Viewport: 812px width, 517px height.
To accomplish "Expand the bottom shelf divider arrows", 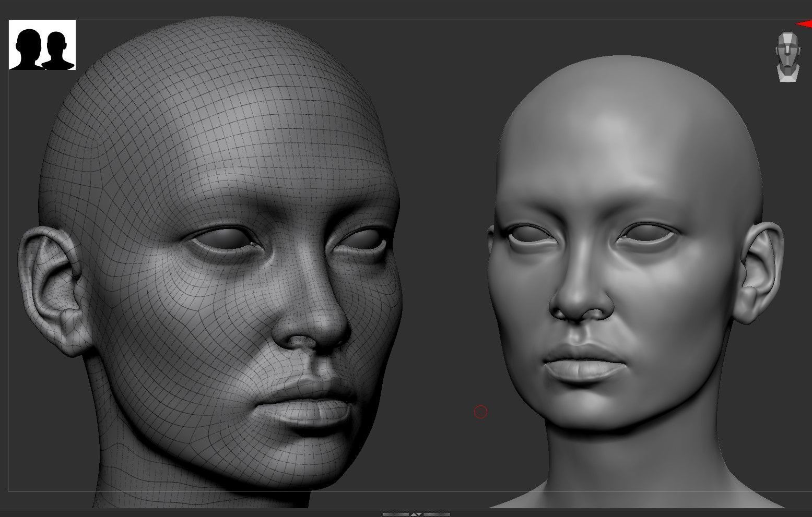I will tap(416, 514).
